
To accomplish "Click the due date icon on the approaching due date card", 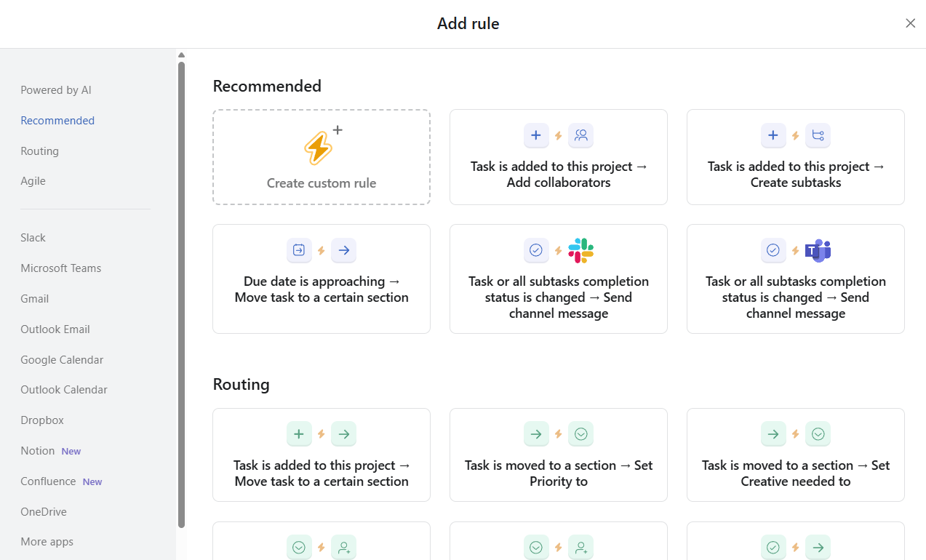I will (x=299, y=250).
